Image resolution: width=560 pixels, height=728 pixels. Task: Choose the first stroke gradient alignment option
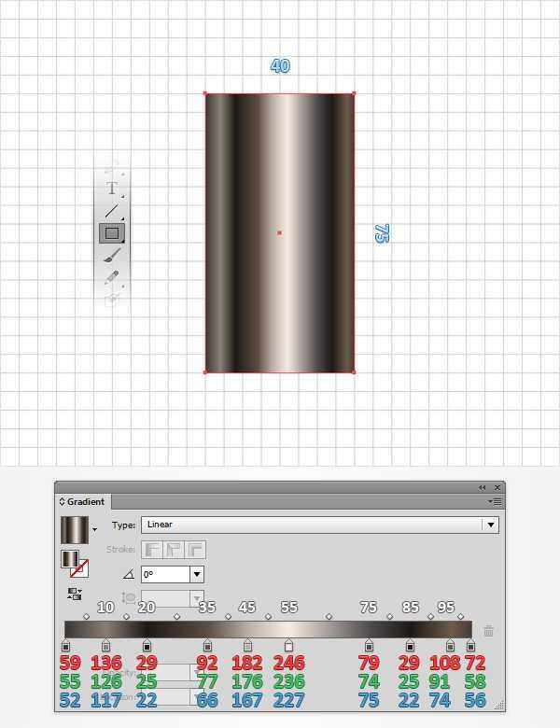click(152, 550)
